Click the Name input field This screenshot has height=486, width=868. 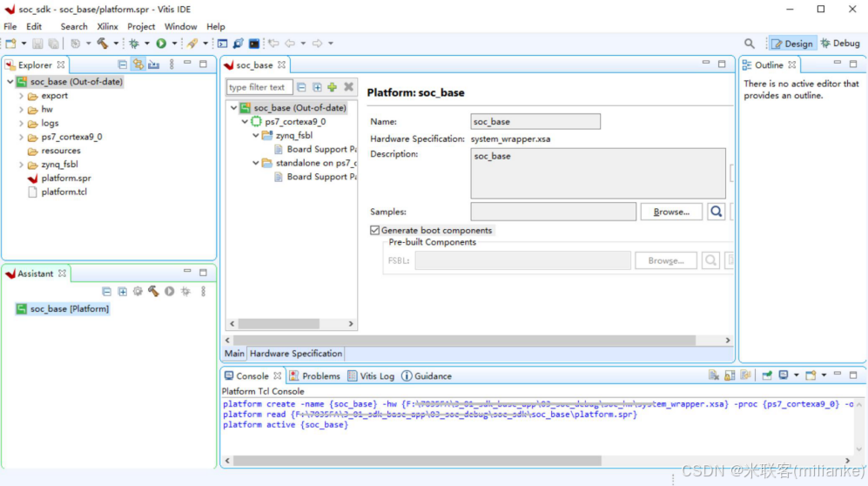535,121
